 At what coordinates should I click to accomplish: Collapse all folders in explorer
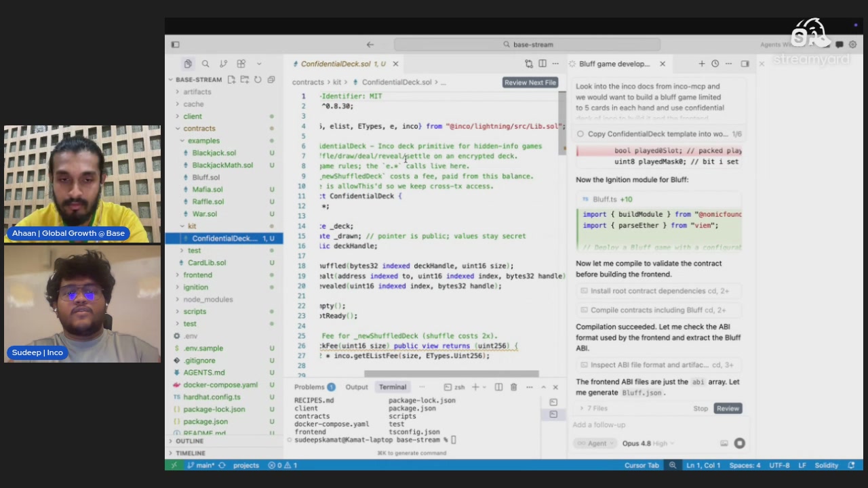[x=271, y=79]
